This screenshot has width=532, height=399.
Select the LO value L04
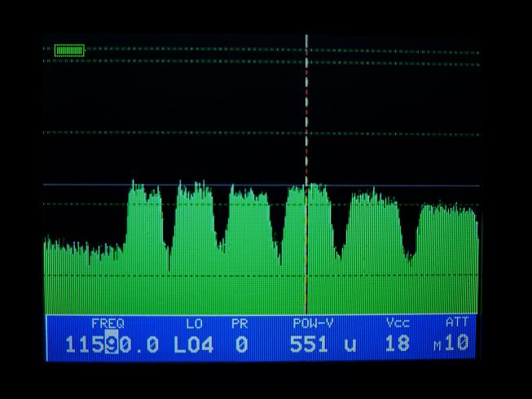[194, 344]
